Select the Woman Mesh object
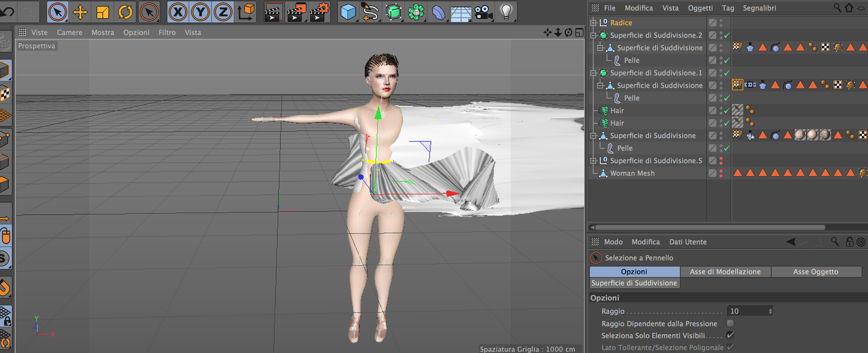The image size is (868, 353). (632, 173)
